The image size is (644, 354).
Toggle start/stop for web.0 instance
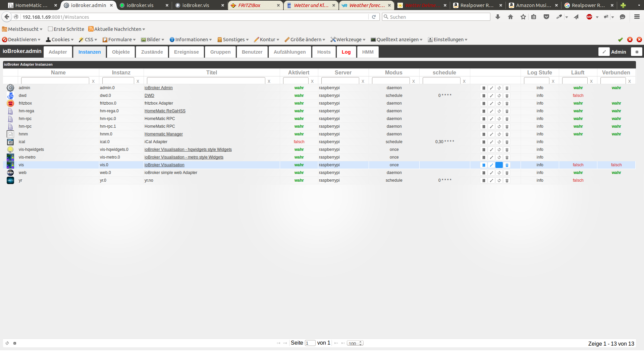(x=484, y=173)
